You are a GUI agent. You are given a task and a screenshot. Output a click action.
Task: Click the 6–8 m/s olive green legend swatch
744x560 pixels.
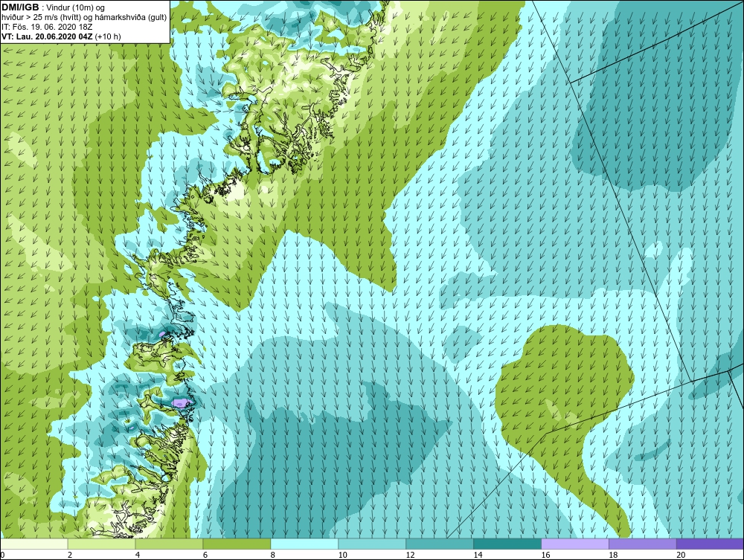pyautogui.click(x=237, y=544)
